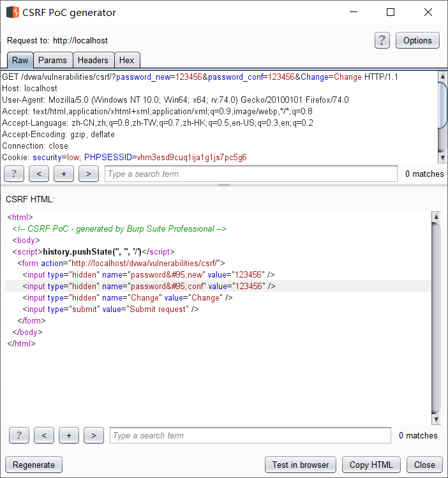Switch to the Hex tab
Screen dimensions: 448x478
tap(127, 60)
